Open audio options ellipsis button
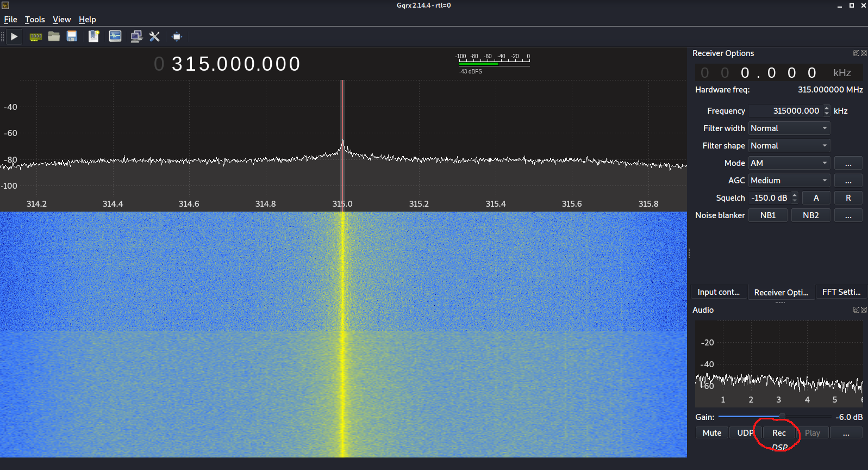 846,433
